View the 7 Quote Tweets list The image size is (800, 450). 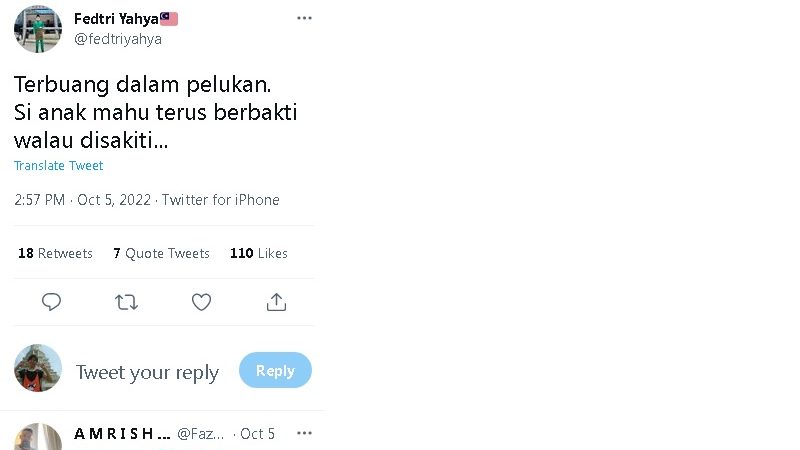click(161, 254)
